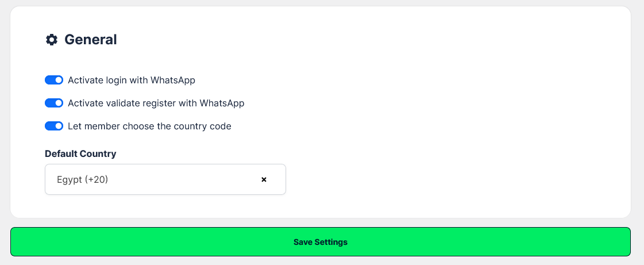Image resolution: width=644 pixels, height=265 pixels.
Task: Click the gear icon beside General
Action: point(52,40)
